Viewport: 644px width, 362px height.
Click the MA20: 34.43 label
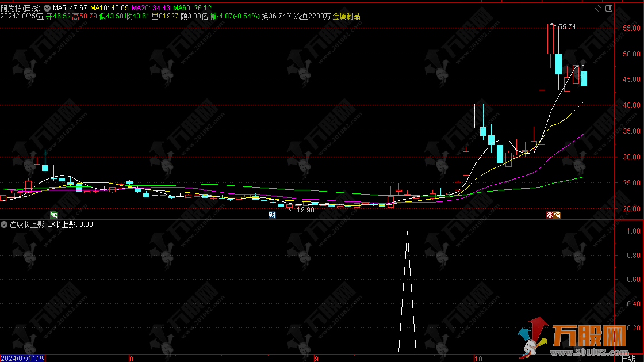[151, 8]
